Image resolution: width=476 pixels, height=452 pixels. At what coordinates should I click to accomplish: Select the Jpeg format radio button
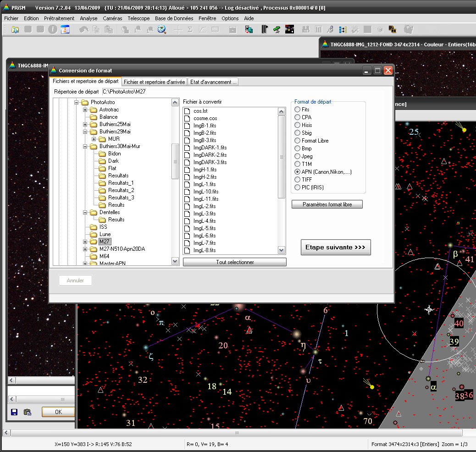click(298, 156)
